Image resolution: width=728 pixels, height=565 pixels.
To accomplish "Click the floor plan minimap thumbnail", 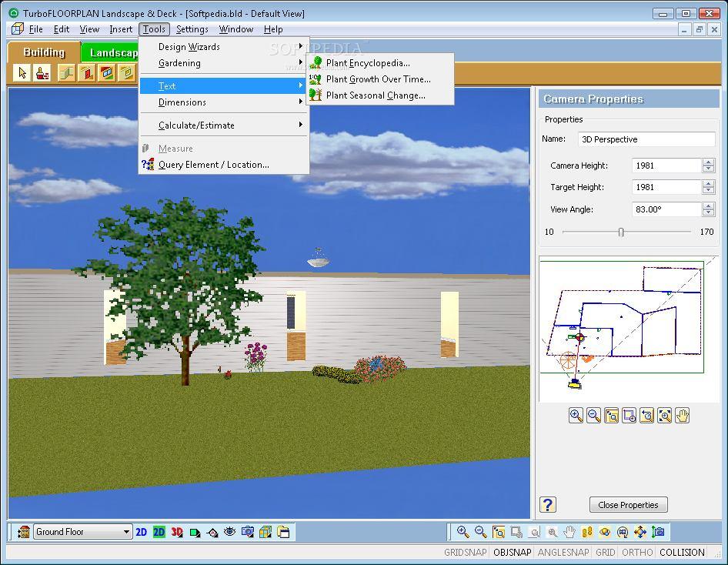I will tap(628, 329).
